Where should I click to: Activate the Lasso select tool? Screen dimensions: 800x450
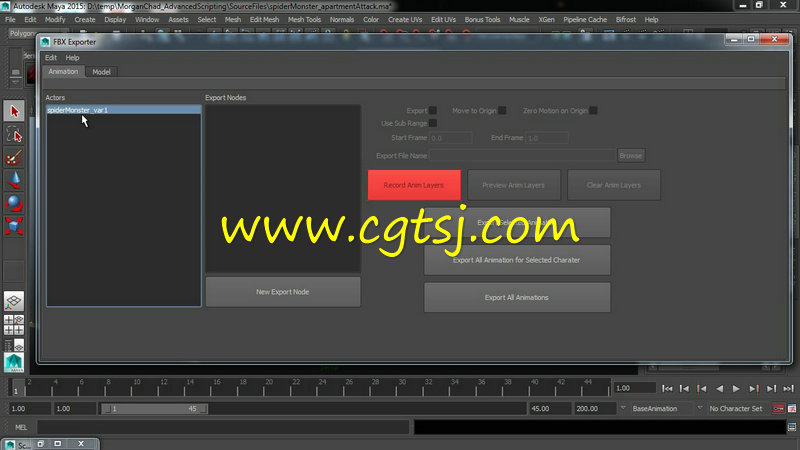(14, 135)
